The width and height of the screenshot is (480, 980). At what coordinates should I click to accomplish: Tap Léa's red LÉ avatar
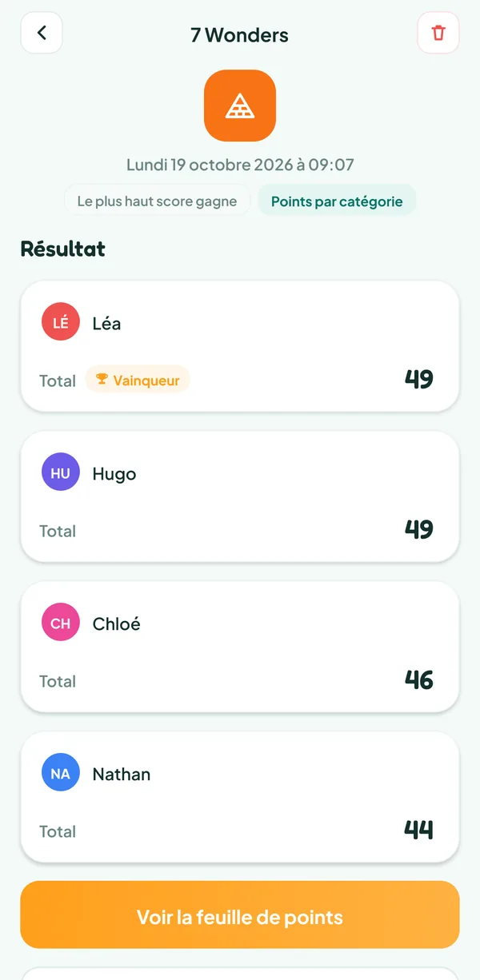point(61,322)
